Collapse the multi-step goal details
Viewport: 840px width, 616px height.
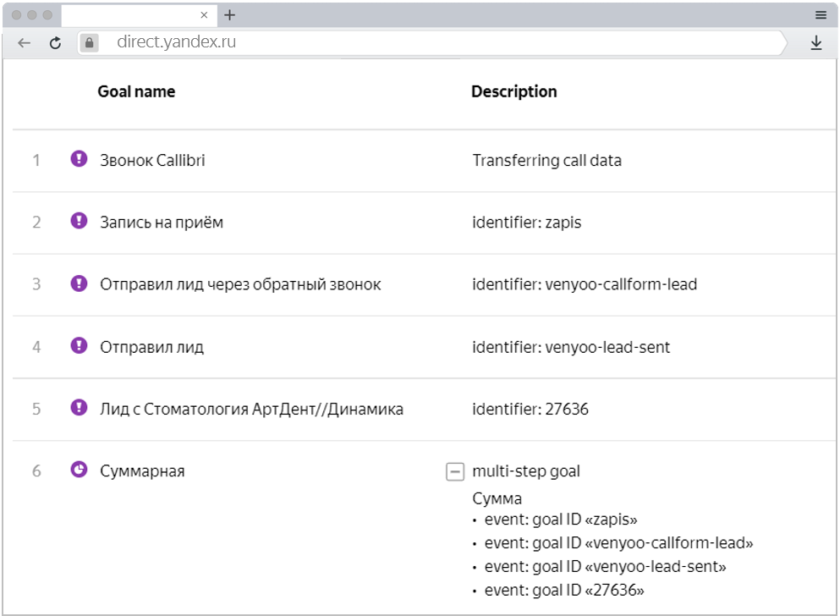coord(454,471)
